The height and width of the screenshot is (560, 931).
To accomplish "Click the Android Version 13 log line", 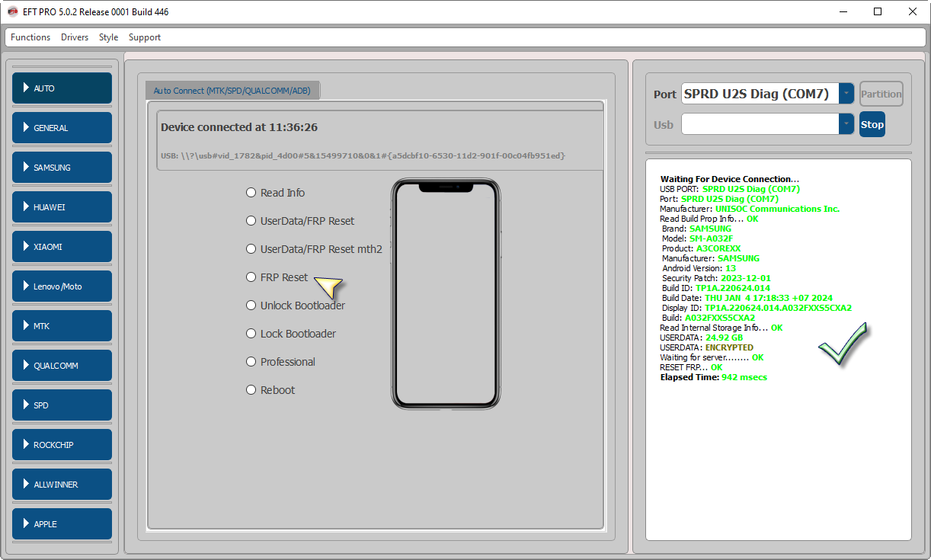I will pyautogui.click(x=699, y=268).
